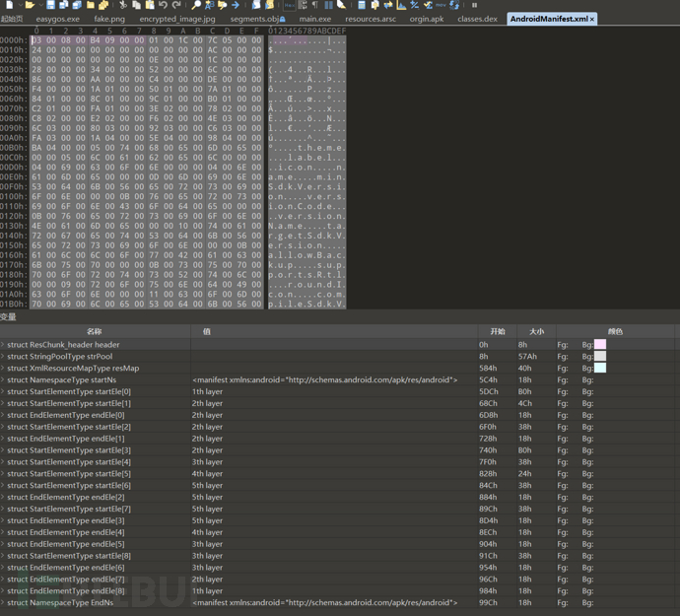Switch to the segments.obj tab
Image resolution: width=680 pixels, height=616 pixels.
coord(257,19)
